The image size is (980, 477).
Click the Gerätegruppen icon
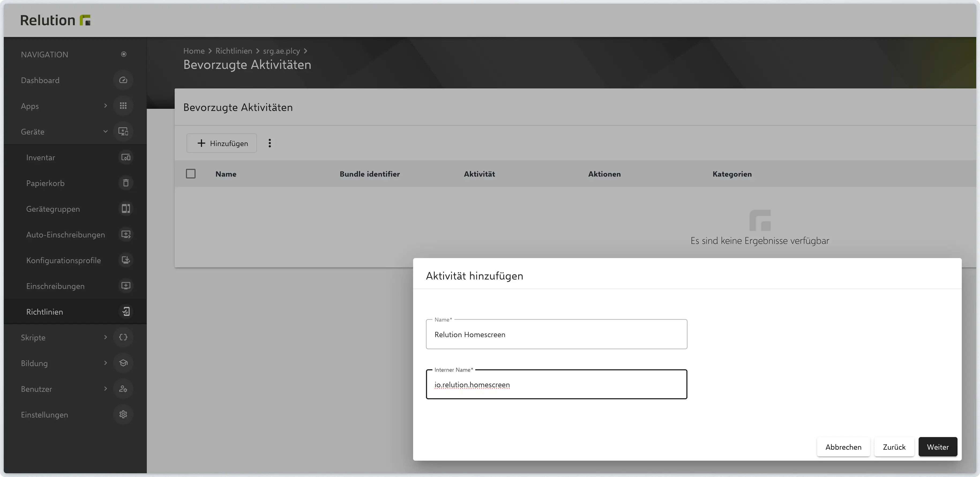pos(126,208)
